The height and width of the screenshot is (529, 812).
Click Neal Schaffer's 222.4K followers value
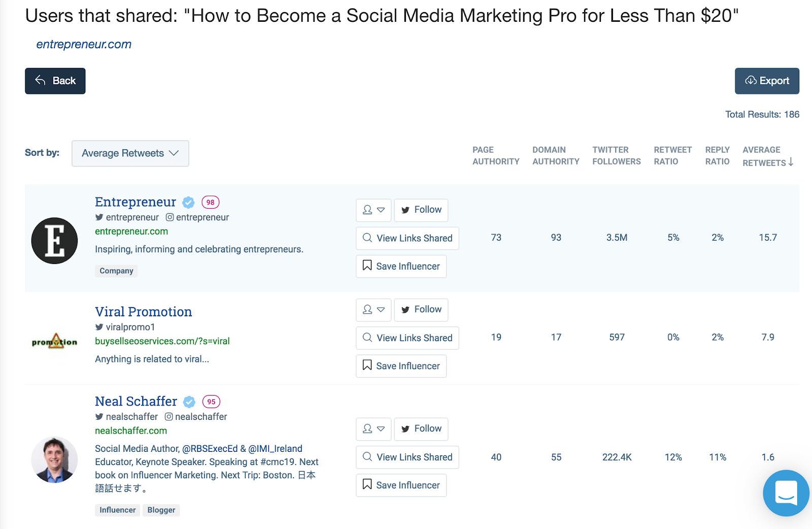pos(617,457)
